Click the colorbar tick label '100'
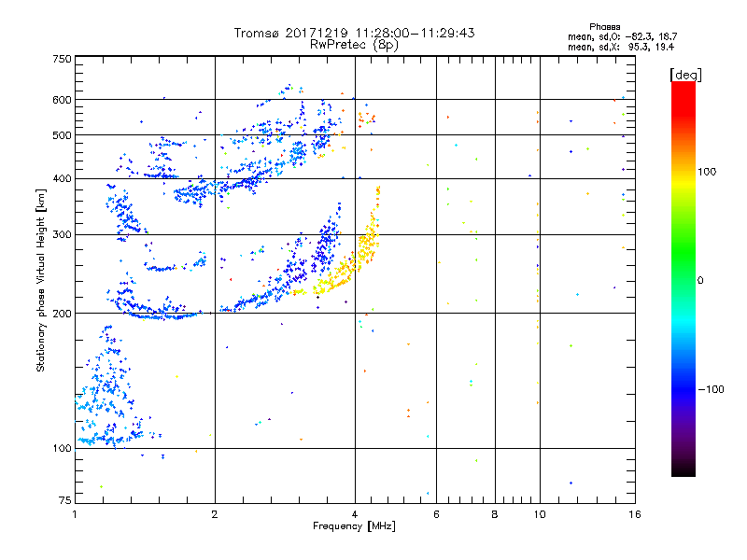 click(707, 172)
